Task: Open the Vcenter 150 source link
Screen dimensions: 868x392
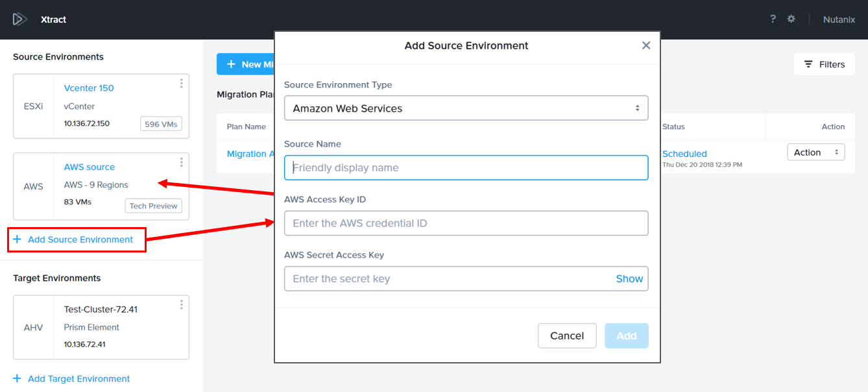Action: coord(89,88)
